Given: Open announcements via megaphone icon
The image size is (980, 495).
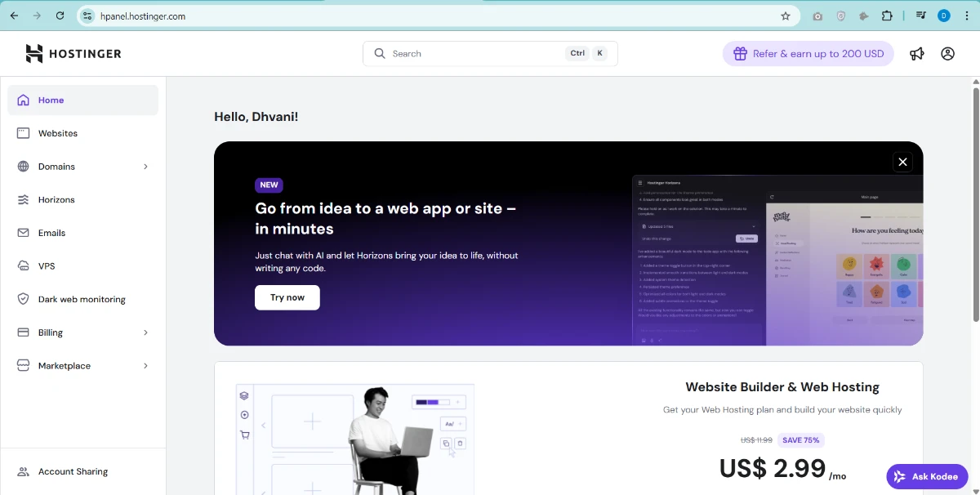Looking at the screenshot, I should [917, 54].
